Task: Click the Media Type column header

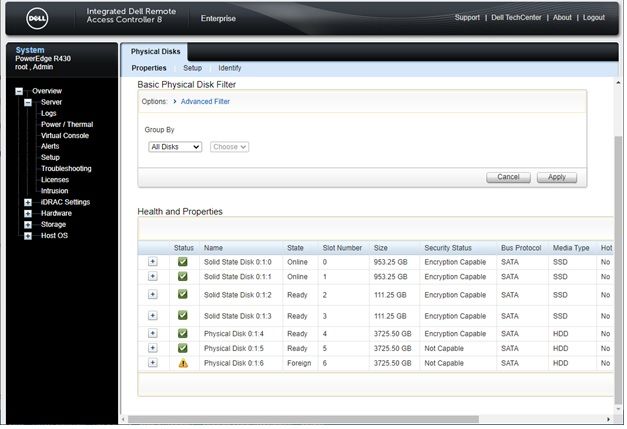Action: (571, 248)
